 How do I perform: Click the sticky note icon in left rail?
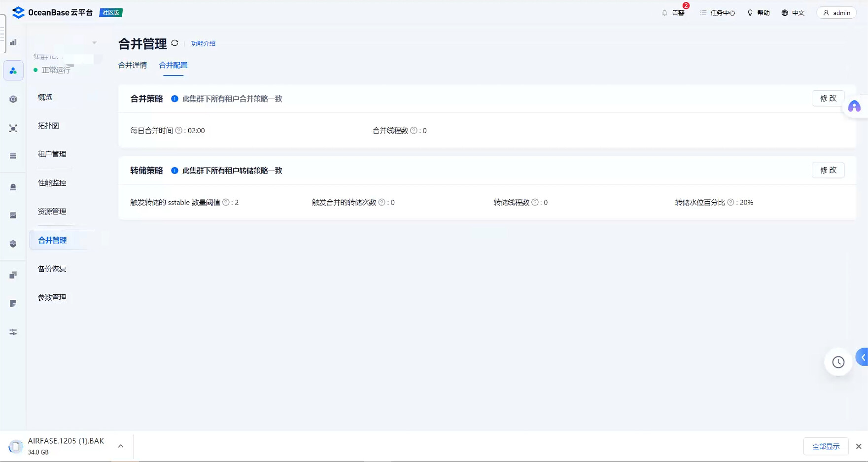click(x=13, y=304)
